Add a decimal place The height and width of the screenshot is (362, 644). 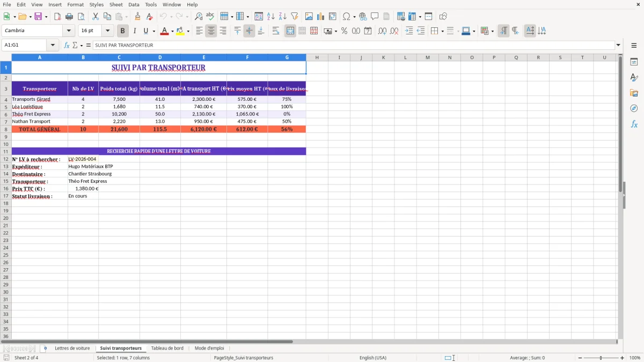tap(383, 31)
